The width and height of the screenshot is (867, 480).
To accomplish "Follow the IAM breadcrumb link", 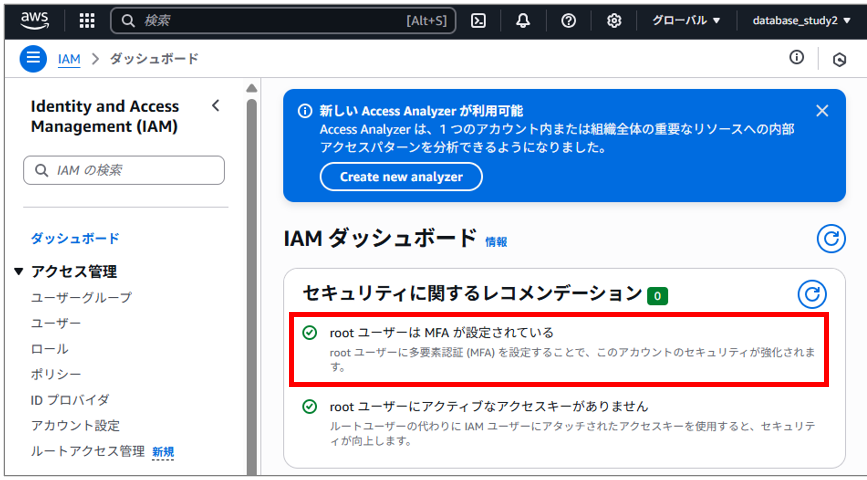I will click(x=69, y=59).
